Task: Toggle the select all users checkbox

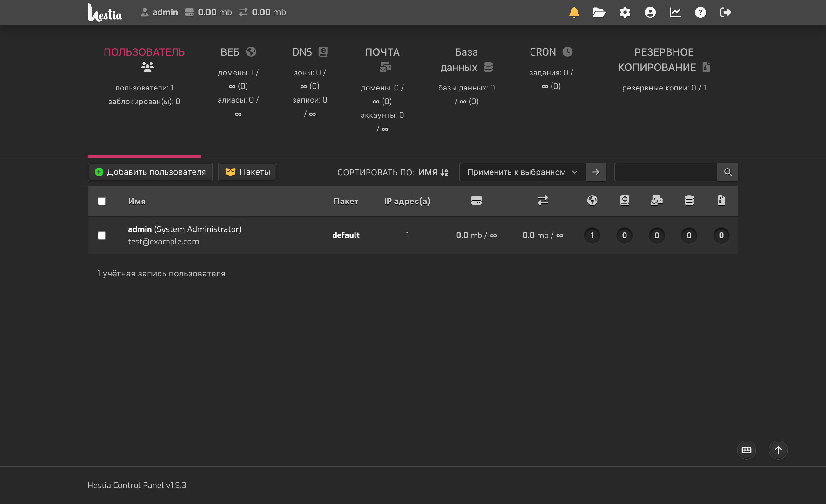Action: tap(102, 201)
